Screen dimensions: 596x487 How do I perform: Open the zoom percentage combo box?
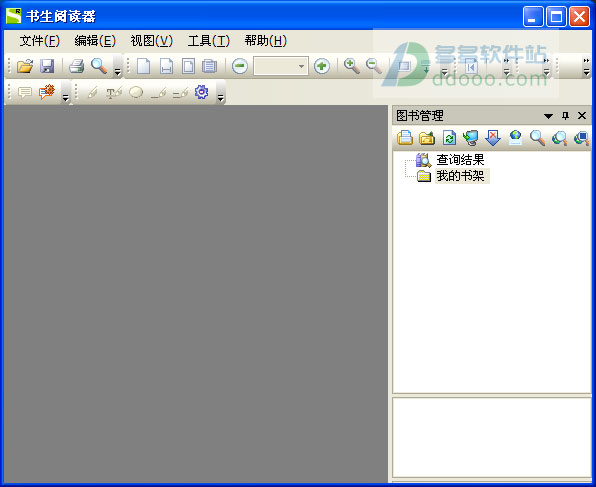[x=281, y=66]
